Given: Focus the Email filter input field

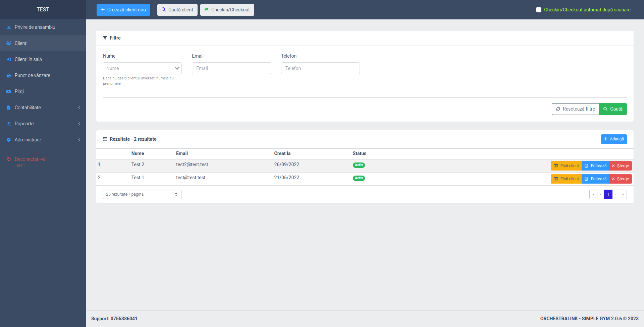Looking at the screenshot, I should click(231, 68).
